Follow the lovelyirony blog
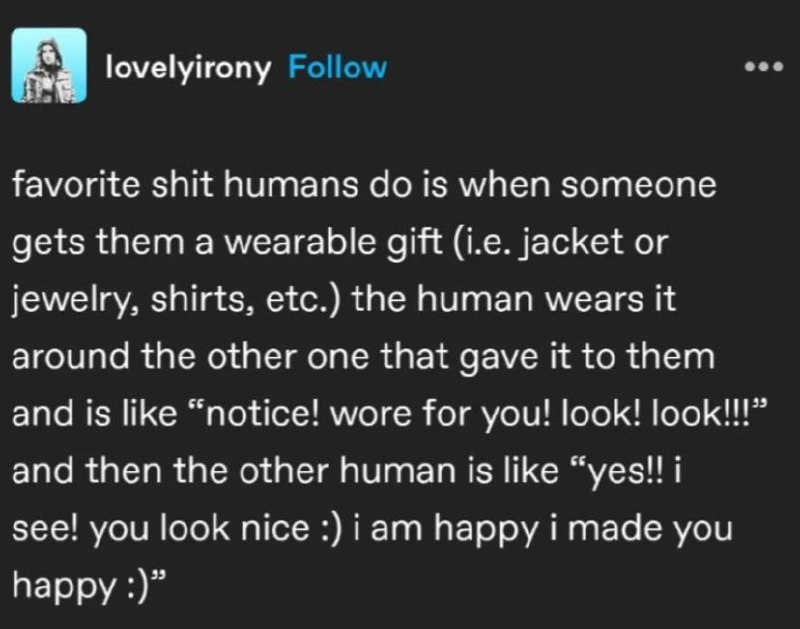800x629 pixels. [x=338, y=67]
